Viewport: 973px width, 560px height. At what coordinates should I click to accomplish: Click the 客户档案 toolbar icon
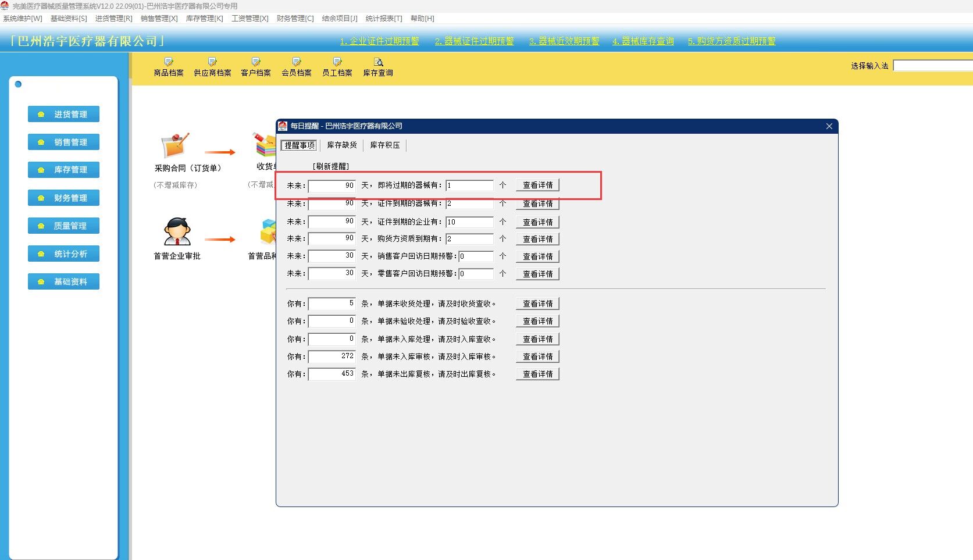tap(256, 62)
